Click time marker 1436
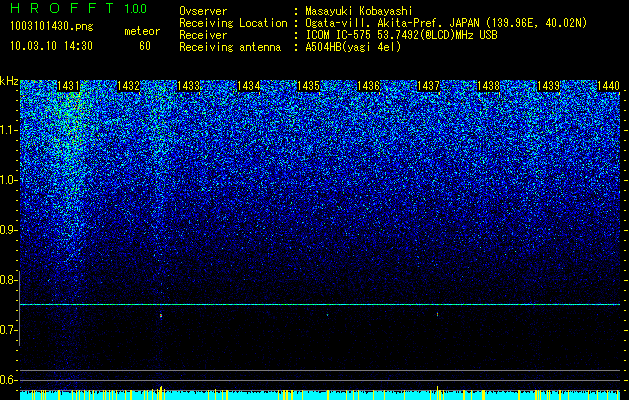The width and height of the screenshot is (629, 400). click(368, 86)
